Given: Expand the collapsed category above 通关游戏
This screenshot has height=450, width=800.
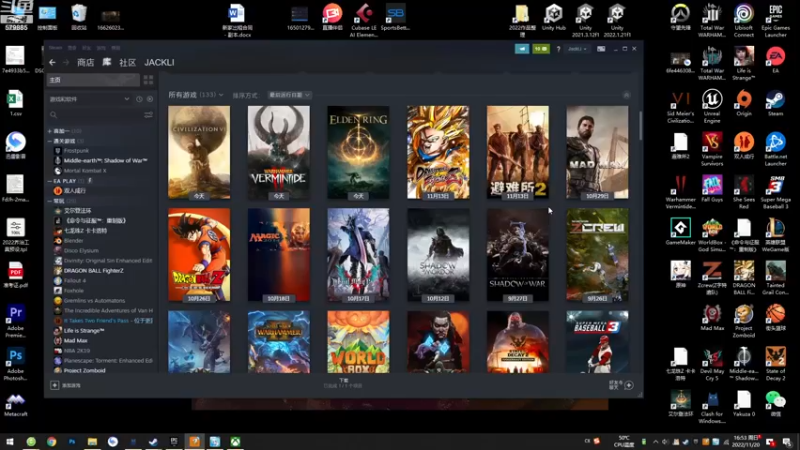Looking at the screenshot, I should [49, 131].
